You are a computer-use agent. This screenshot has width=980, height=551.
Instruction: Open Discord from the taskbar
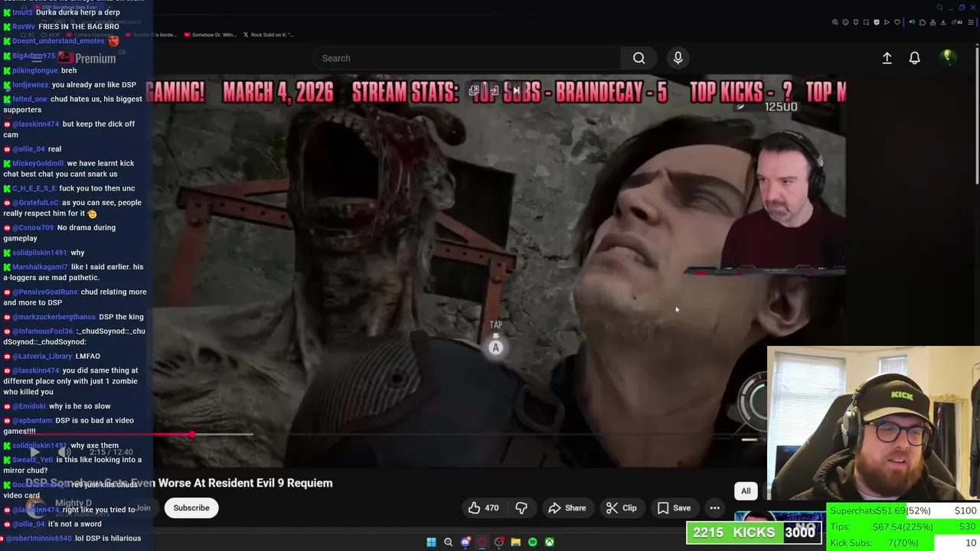pos(465,542)
